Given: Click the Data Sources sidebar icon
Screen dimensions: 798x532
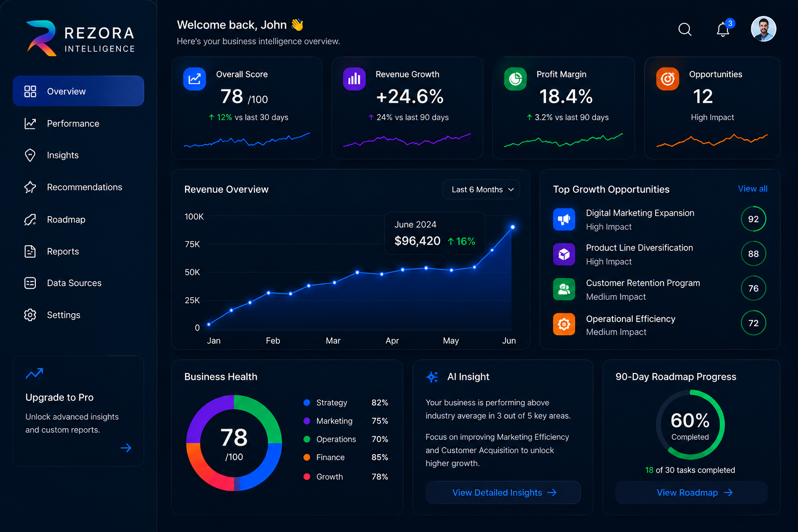Looking at the screenshot, I should (30, 283).
